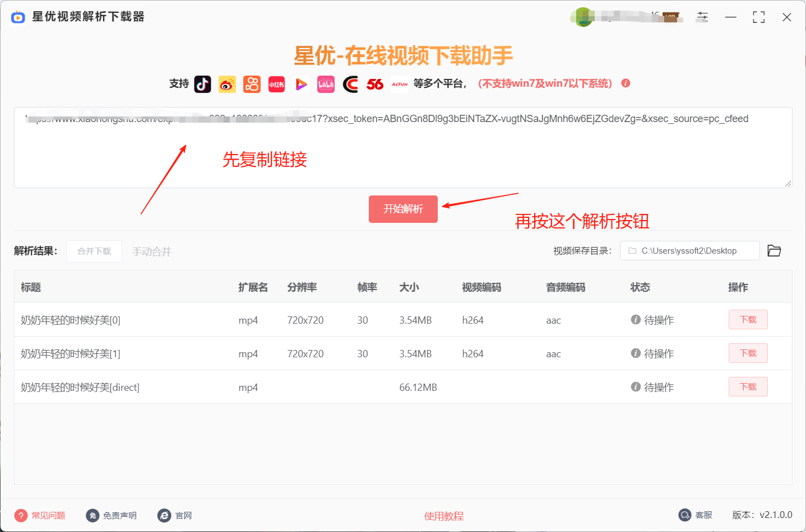Click mp4 extension in [direct] row
Image resolution: width=806 pixels, height=532 pixels.
click(248, 388)
